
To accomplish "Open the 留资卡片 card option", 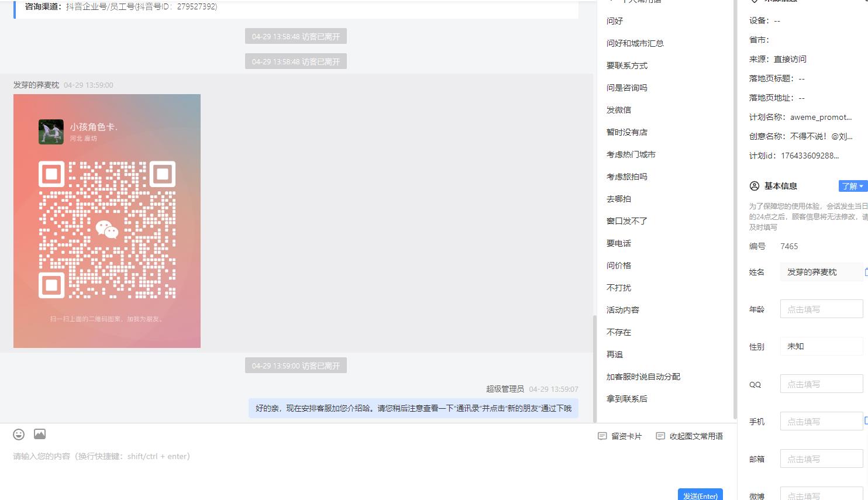I will (x=620, y=436).
